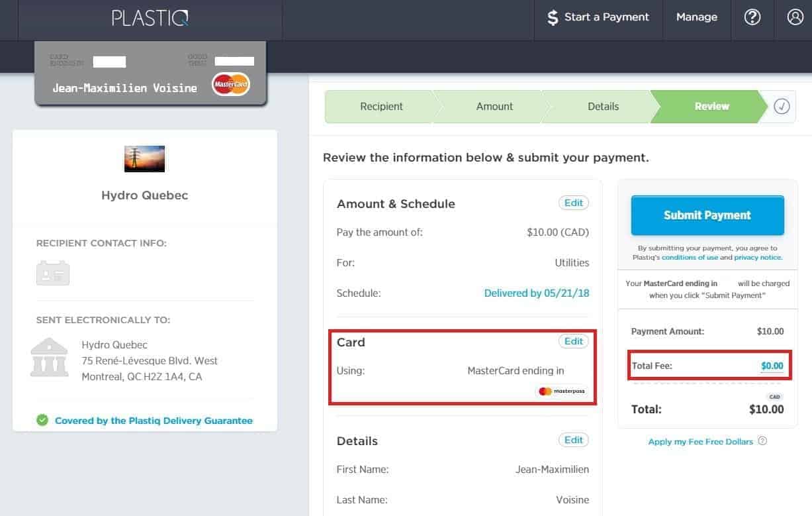Go back to the Recipient step

tap(381, 107)
